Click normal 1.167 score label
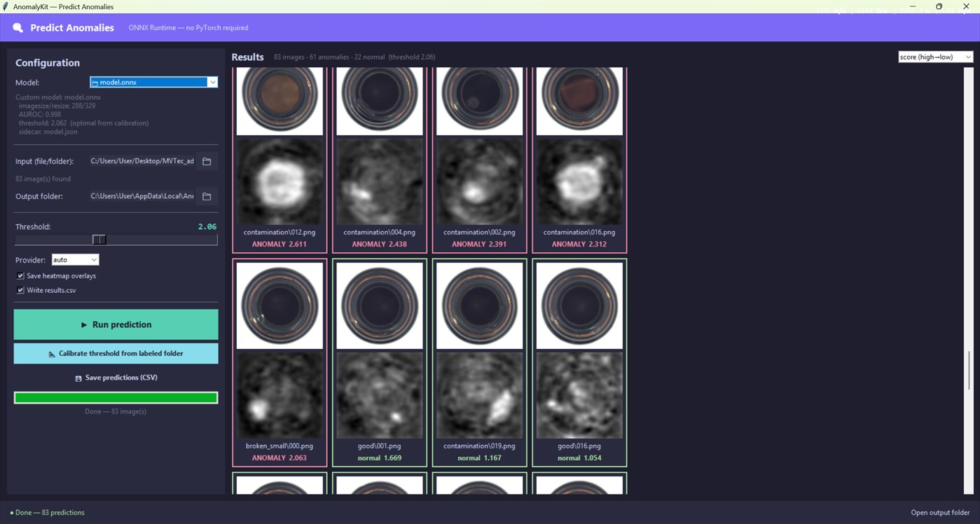The height and width of the screenshot is (524, 980). tap(480, 457)
